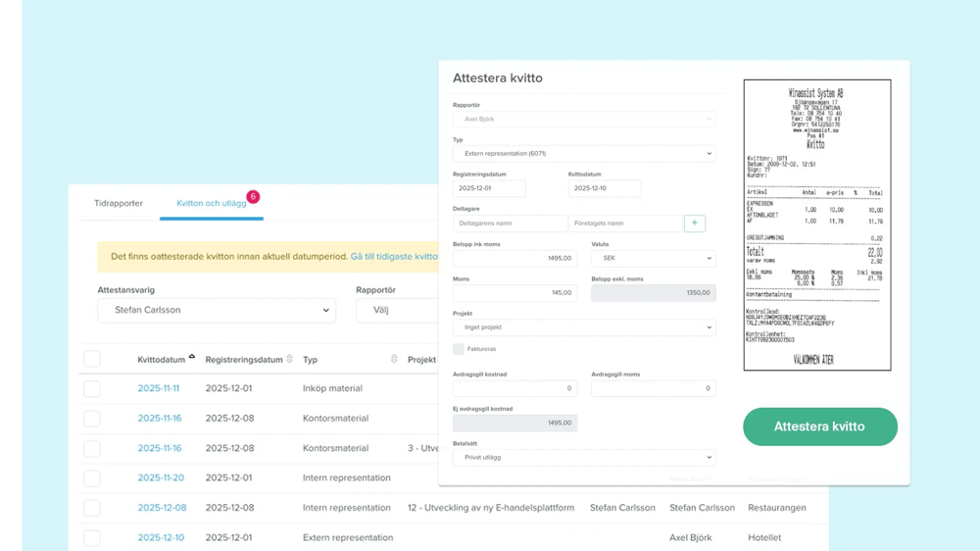Add participant with the plus button
980x551 pixels.
(694, 224)
